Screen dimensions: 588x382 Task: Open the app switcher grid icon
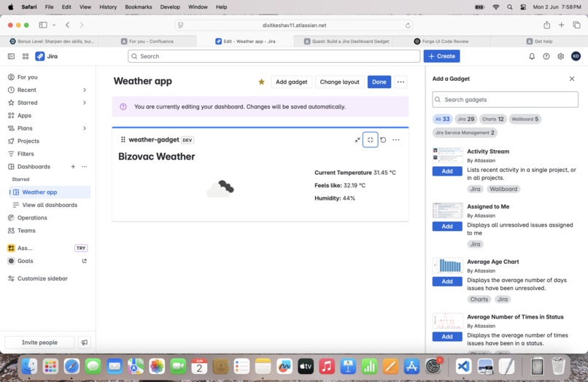[x=26, y=56]
